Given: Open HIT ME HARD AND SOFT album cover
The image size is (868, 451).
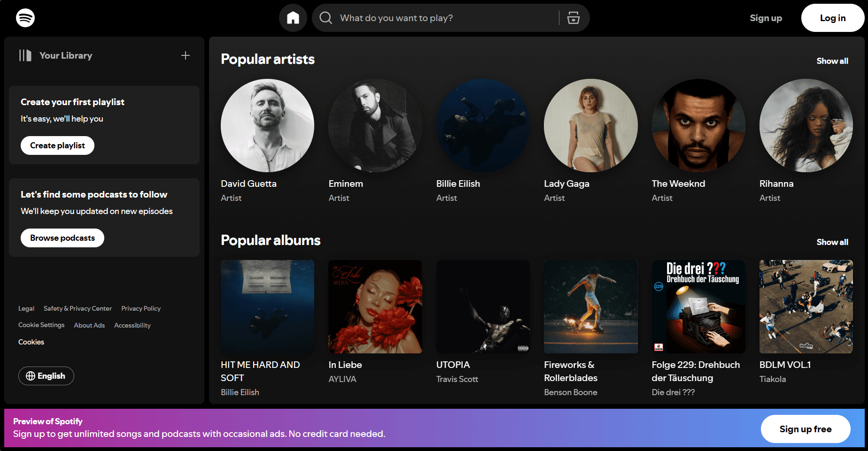Looking at the screenshot, I should pos(268,306).
